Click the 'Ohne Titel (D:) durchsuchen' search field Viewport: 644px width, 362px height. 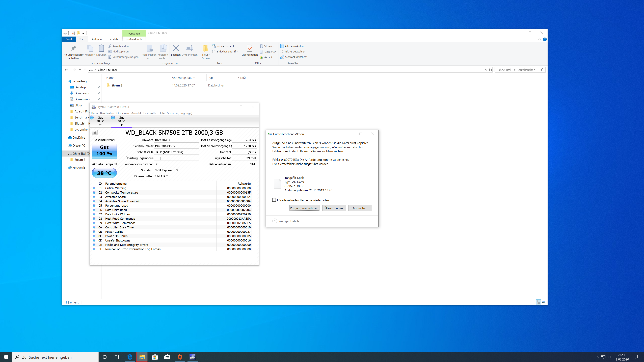(516, 70)
